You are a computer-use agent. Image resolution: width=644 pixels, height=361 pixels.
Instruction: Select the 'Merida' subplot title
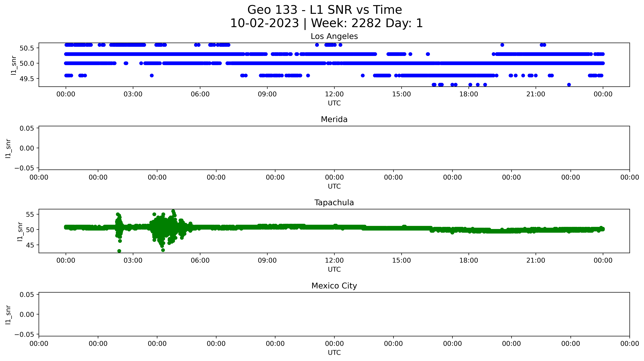(334, 119)
